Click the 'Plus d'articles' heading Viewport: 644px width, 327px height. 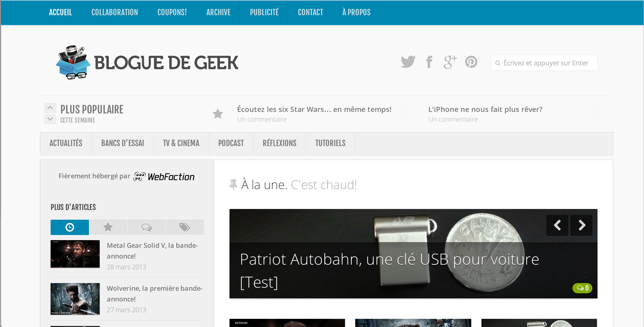coord(73,207)
